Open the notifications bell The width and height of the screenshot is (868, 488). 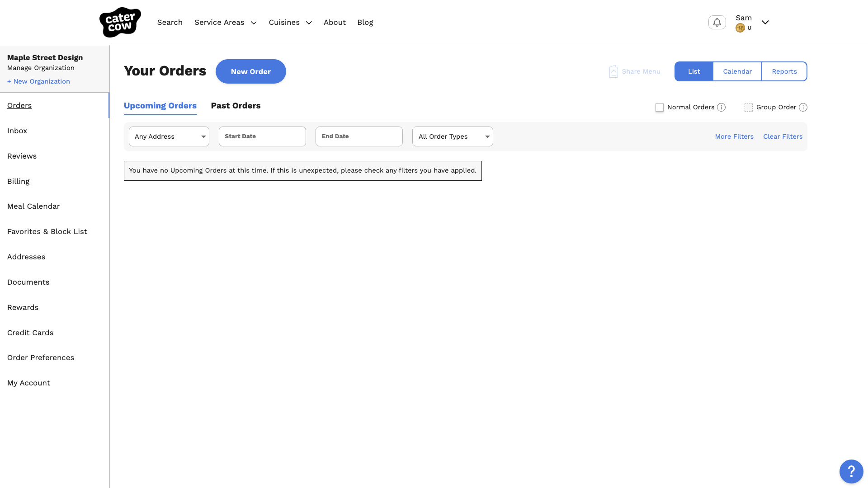717,22
